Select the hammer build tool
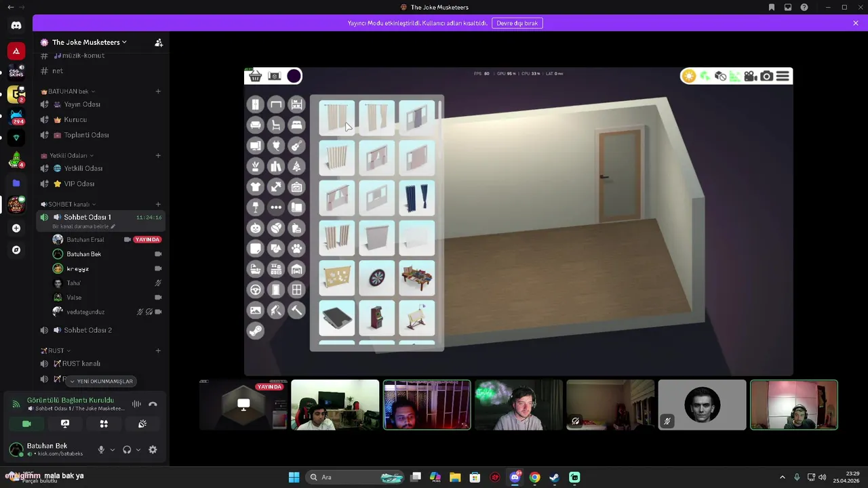Screen dimensions: 868x488 pos(296,310)
